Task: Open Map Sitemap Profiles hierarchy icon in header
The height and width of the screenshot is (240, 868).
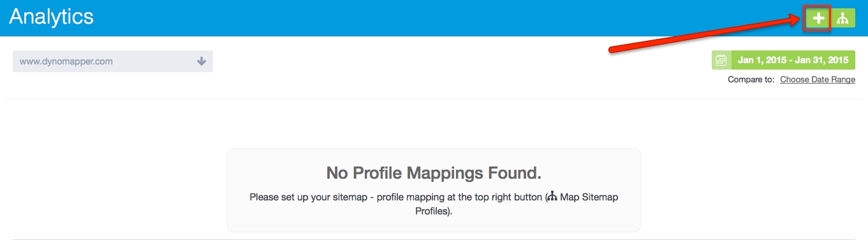Action: click(x=843, y=19)
